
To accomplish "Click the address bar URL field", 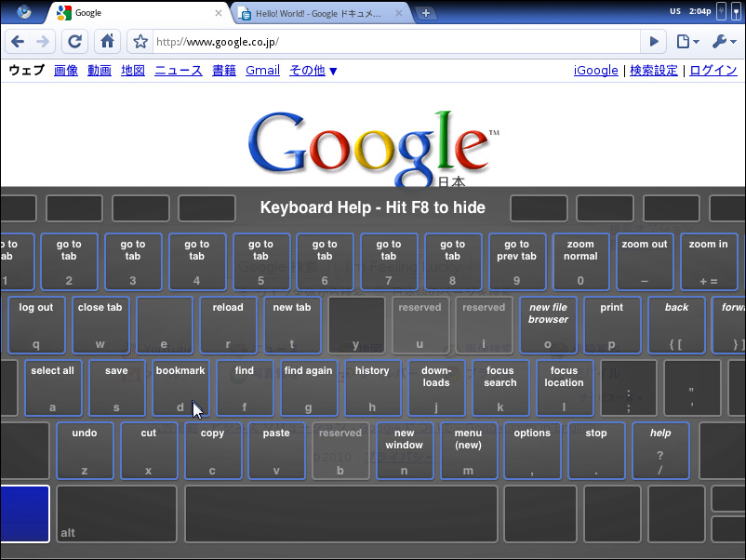I will pos(395,42).
